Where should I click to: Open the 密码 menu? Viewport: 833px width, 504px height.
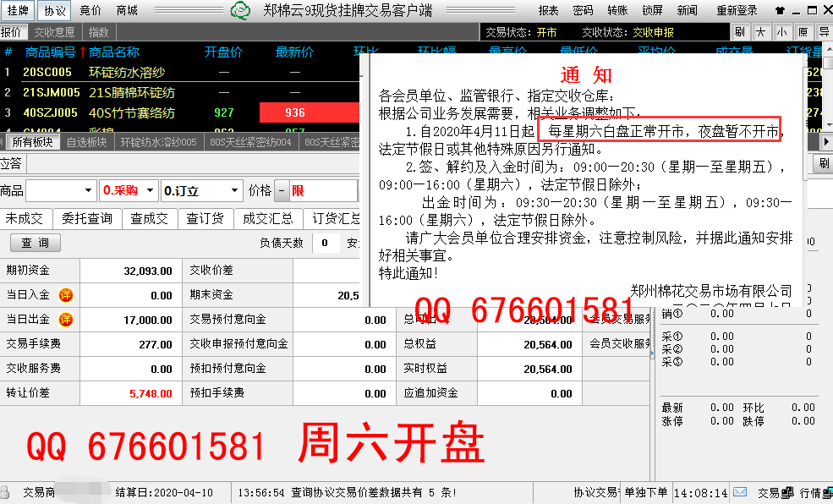click(583, 11)
